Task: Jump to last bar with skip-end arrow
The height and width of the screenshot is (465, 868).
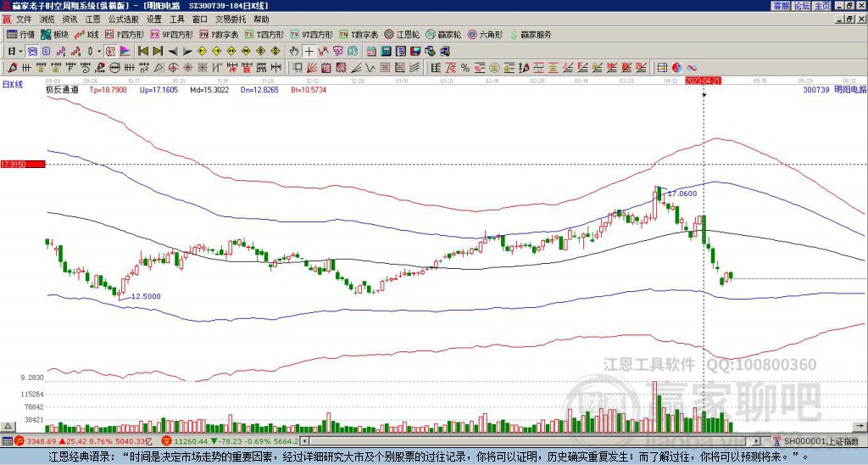Action: pos(158,51)
